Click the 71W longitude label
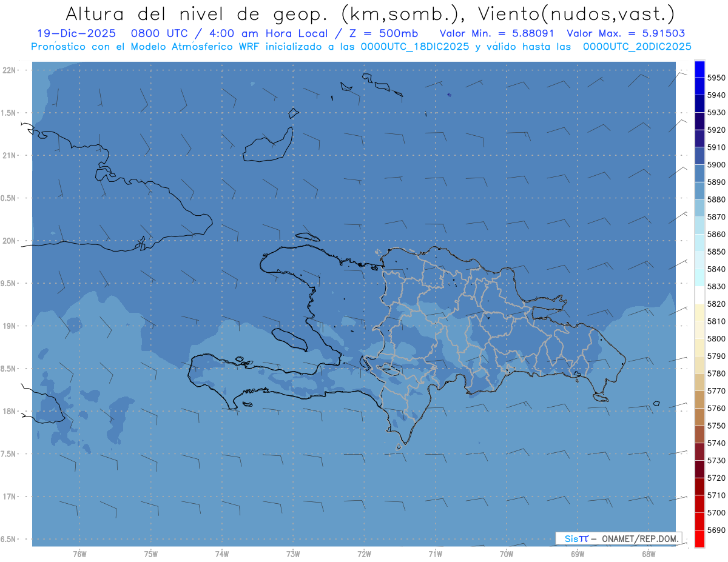 click(435, 554)
